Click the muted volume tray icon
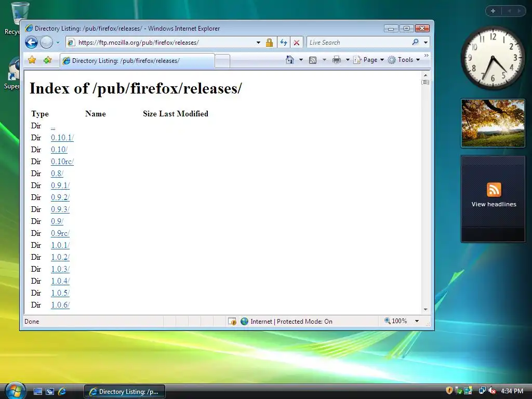This screenshot has width=532, height=399. [x=492, y=391]
